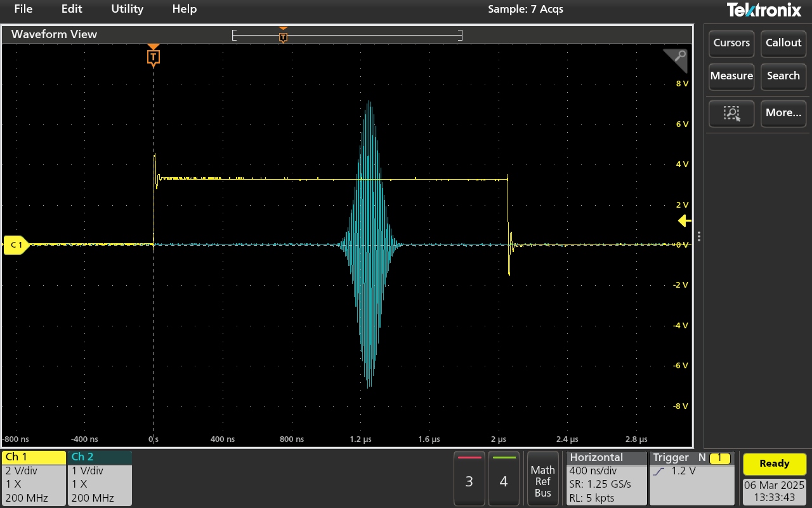Click the C1 channel ground reference handle
Viewport: 812px width, 508px height.
pos(16,244)
